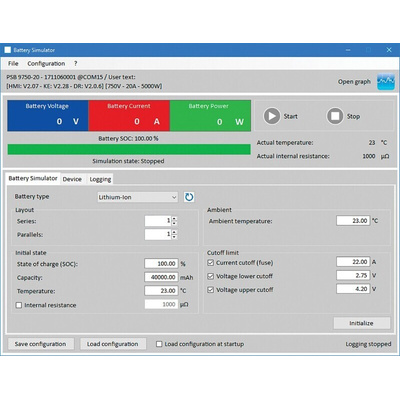Close the Battery Simulator window

point(389,50)
